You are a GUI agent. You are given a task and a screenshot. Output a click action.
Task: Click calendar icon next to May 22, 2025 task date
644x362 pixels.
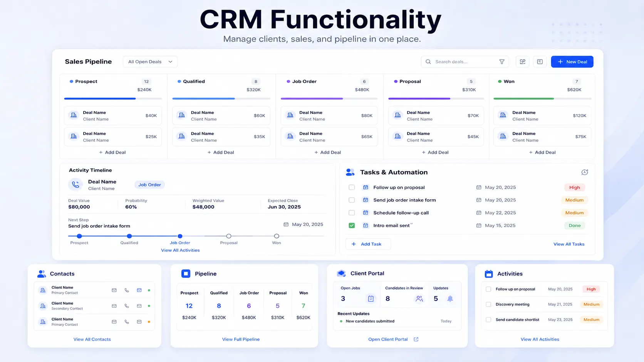pyautogui.click(x=479, y=213)
